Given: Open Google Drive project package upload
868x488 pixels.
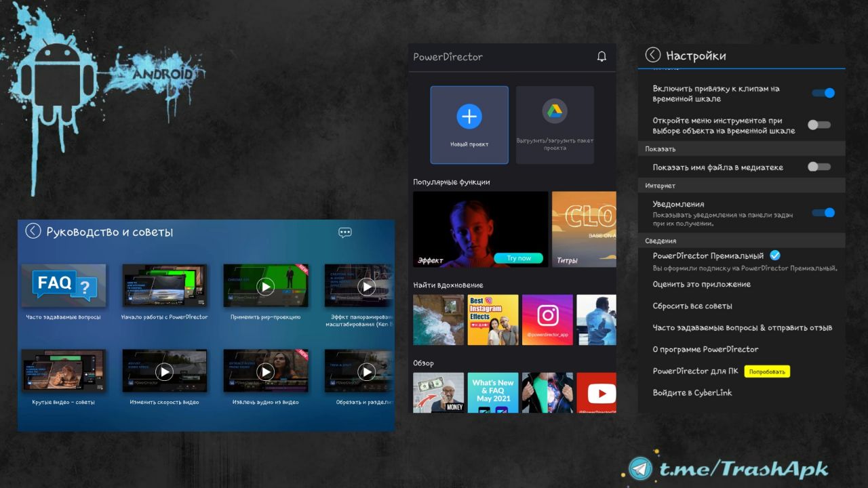Looking at the screenshot, I should coord(554,111).
